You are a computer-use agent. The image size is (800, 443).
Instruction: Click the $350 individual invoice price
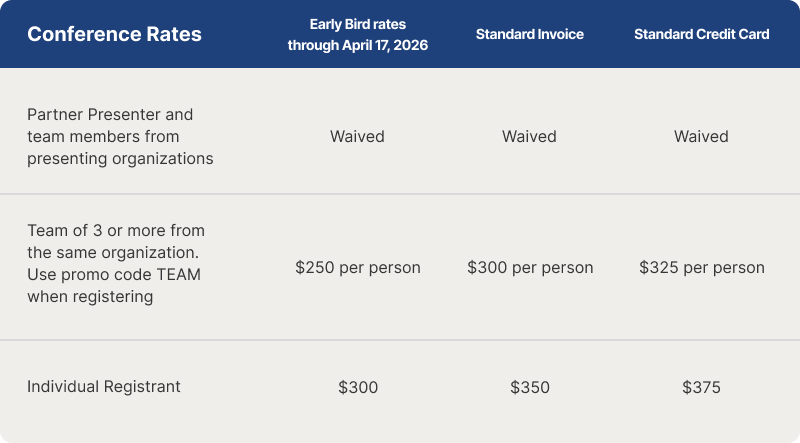(529, 387)
